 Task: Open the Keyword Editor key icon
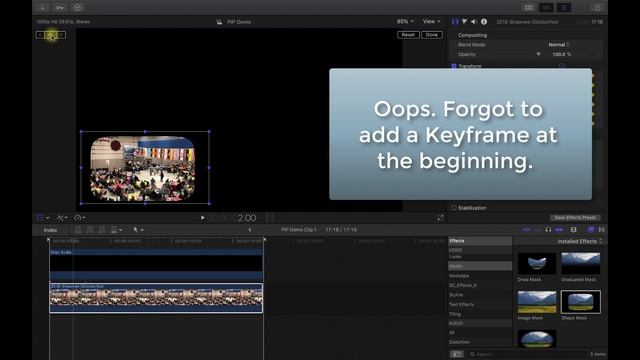(60, 7)
